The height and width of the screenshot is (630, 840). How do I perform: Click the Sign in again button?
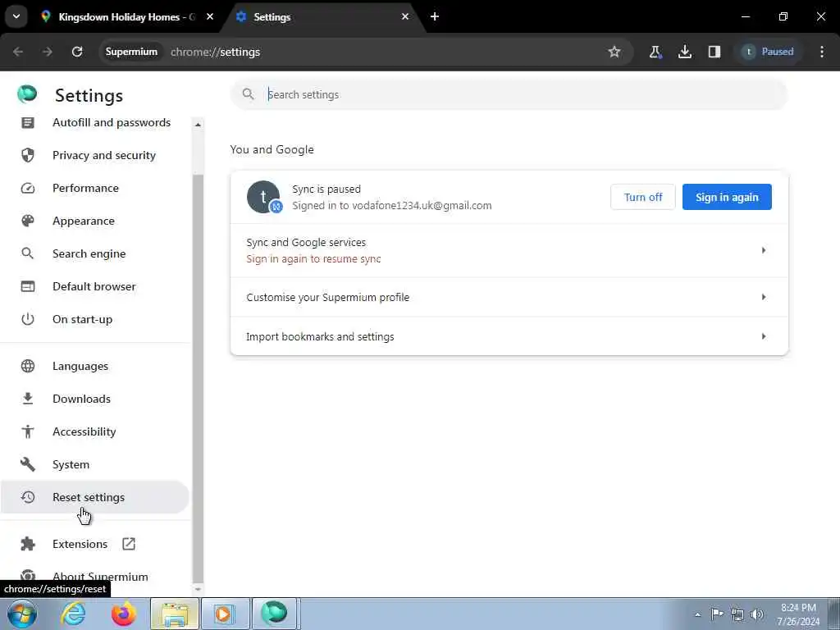pyautogui.click(x=727, y=197)
